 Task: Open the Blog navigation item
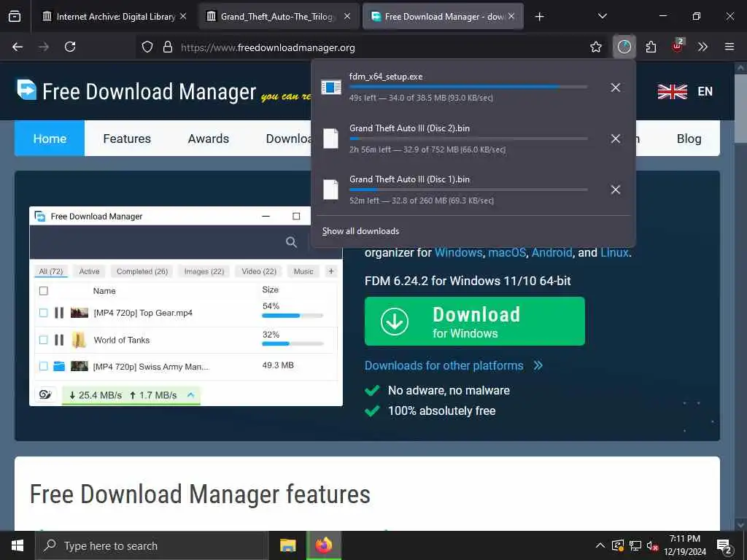click(689, 139)
